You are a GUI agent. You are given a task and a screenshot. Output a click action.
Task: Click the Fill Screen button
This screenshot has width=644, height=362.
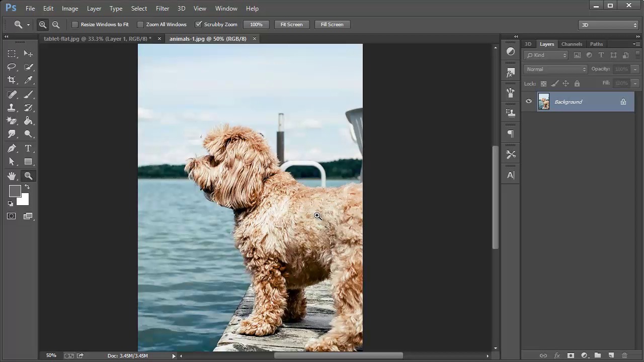(332, 24)
